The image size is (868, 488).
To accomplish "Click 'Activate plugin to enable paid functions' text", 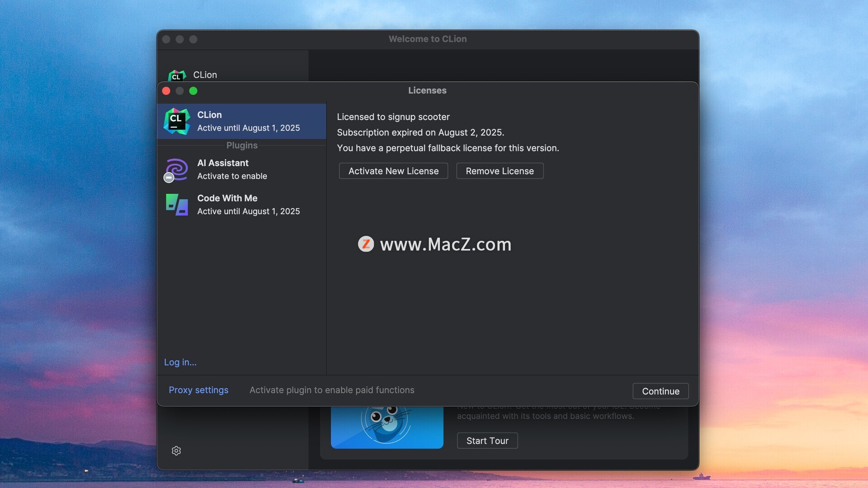I will [x=332, y=390].
